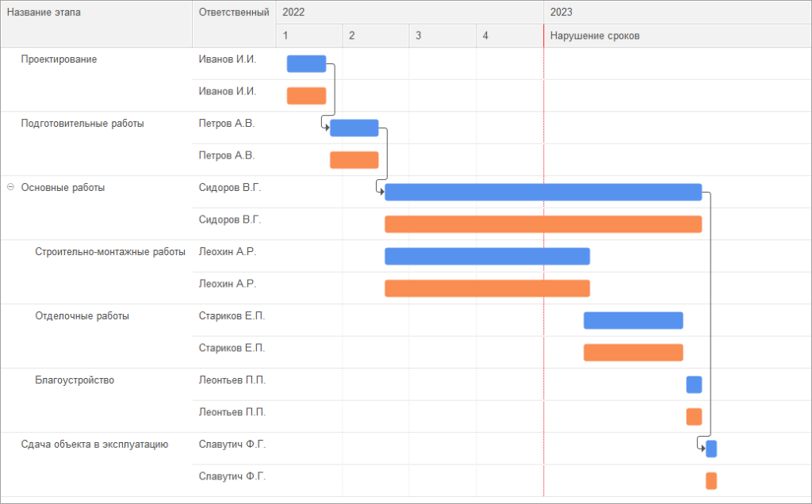Click the Леонтьев П.П. responsible cell
812x504 pixels.
(232, 380)
